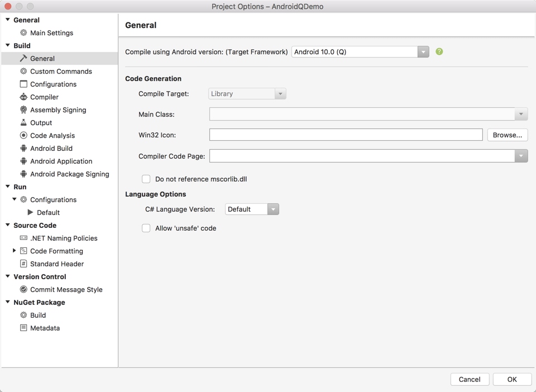
Task: Open the Custom Commands settings page
Action: point(61,71)
